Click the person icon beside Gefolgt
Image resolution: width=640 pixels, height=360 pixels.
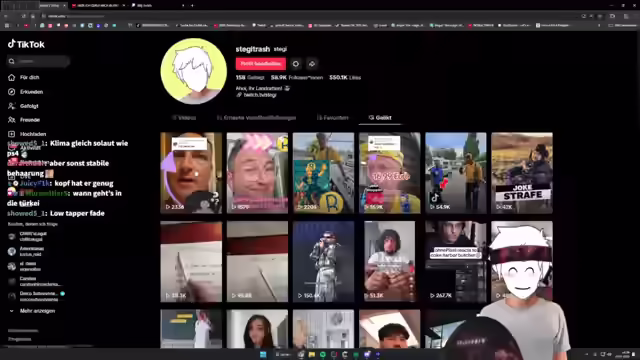pyautogui.click(x=11, y=106)
